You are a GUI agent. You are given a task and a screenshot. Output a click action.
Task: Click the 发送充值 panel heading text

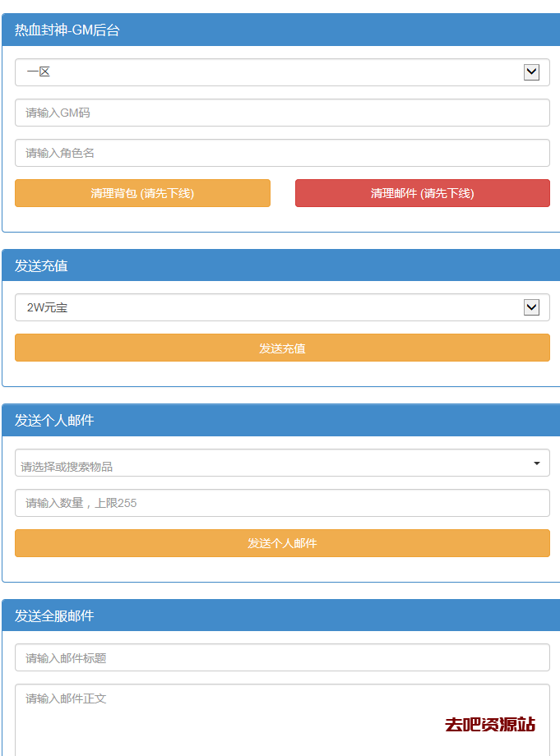coord(41,265)
